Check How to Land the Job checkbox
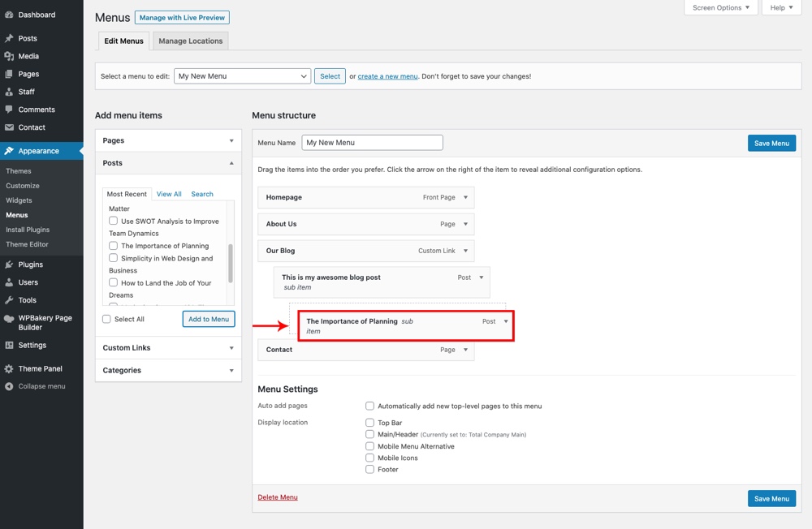 tap(113, 282)
